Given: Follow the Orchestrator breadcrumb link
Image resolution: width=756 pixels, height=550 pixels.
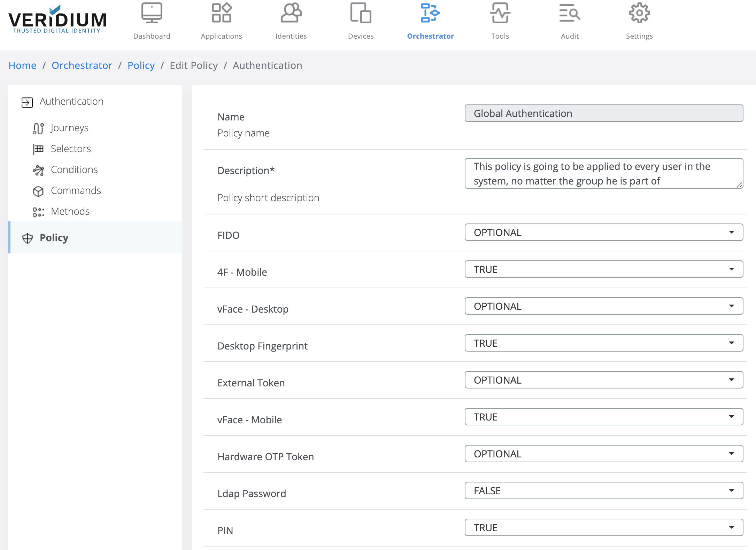Looking at the screenshot, I should [82, 65].
